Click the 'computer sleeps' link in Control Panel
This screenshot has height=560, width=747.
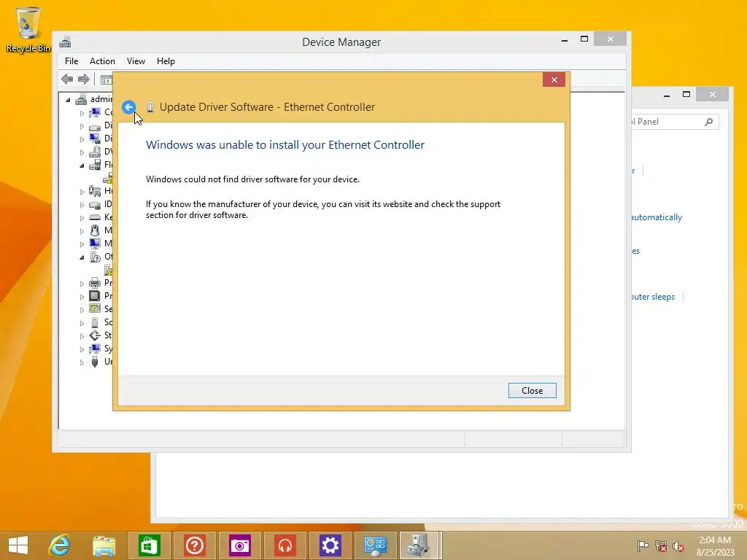[x=653, y=297]
